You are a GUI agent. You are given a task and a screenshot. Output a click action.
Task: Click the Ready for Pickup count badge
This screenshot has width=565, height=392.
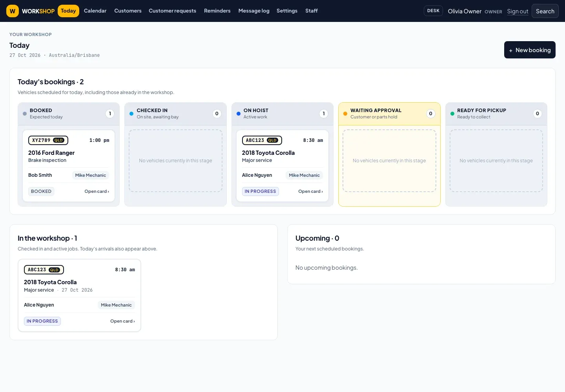pyautogui.click(x=538, y=114)
